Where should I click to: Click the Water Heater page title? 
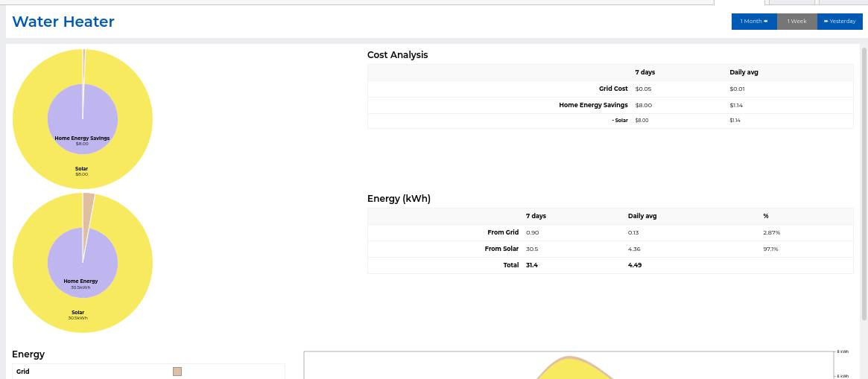click(63, 22)
